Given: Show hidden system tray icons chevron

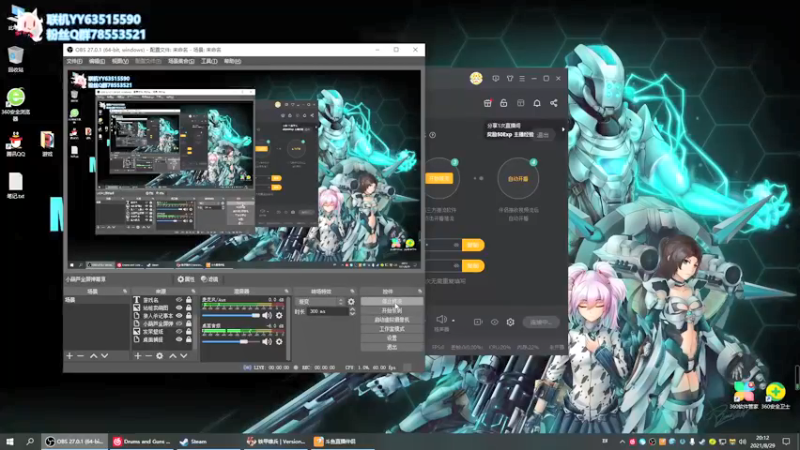Looking at the screenshot, I should point(622,441).
